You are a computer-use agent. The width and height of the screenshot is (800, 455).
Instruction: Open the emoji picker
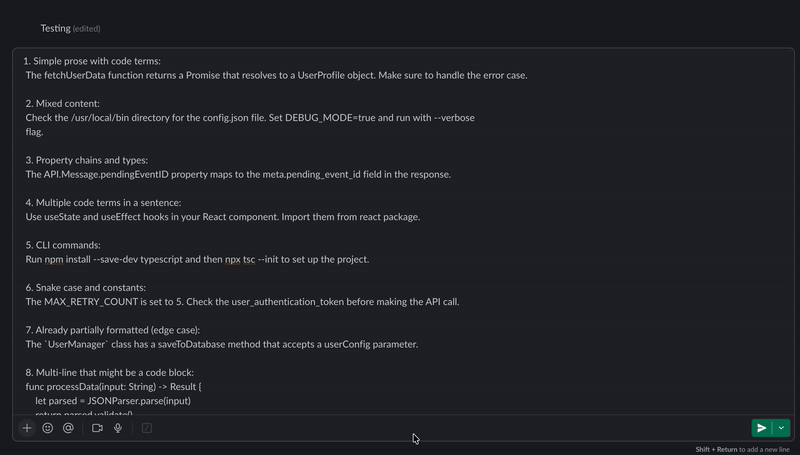[x=48, y=428]
